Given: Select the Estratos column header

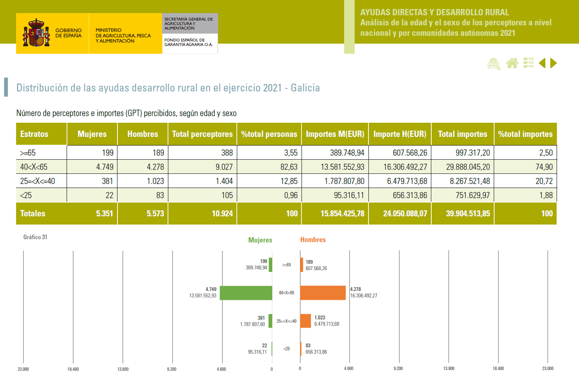Looking at the screenshot, I should click(x=41, y=134).
